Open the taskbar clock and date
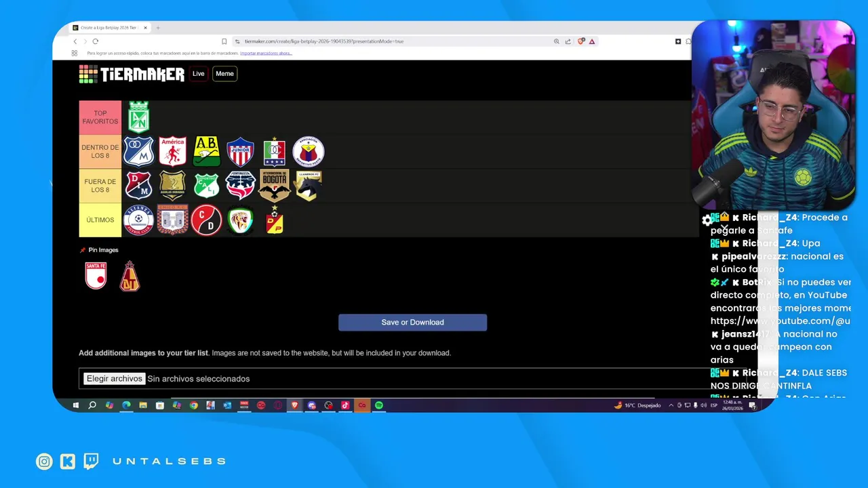The image size is (868, 488). [x=732, y=405]
